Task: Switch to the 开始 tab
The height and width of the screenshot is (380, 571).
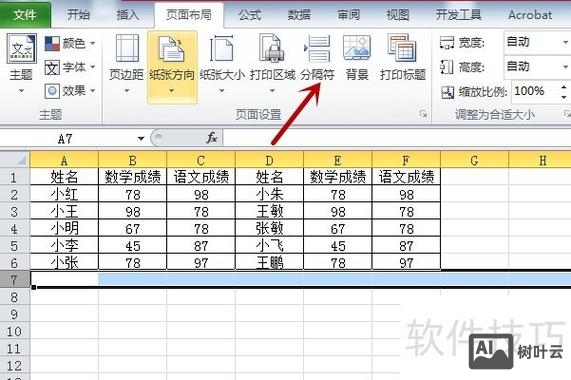Action: pos(79,15)
